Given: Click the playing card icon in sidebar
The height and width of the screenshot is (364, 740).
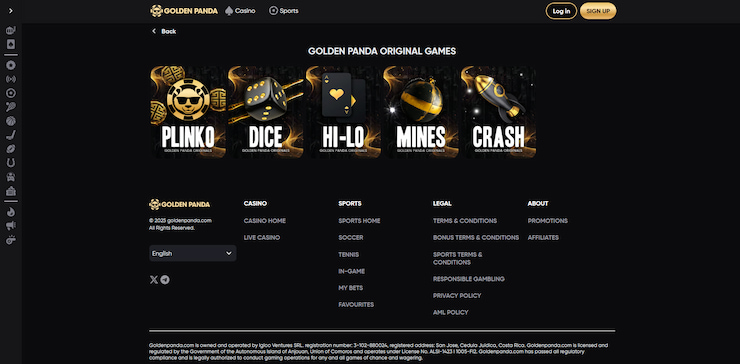Looking at the screenshot, I should coord(11,44).
